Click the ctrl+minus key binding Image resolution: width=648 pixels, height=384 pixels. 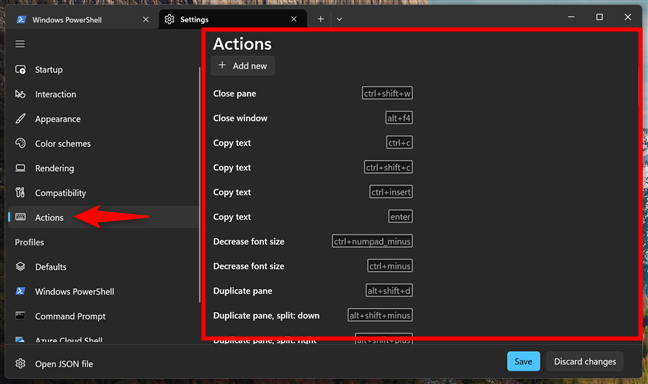(x=390, y=266)
